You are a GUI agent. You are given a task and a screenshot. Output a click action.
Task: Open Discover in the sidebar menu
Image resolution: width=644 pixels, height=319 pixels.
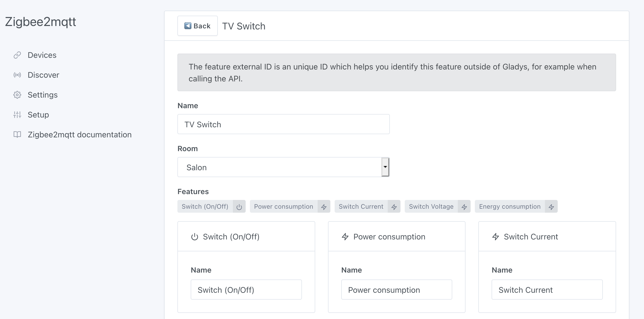[x=43, y=75]
